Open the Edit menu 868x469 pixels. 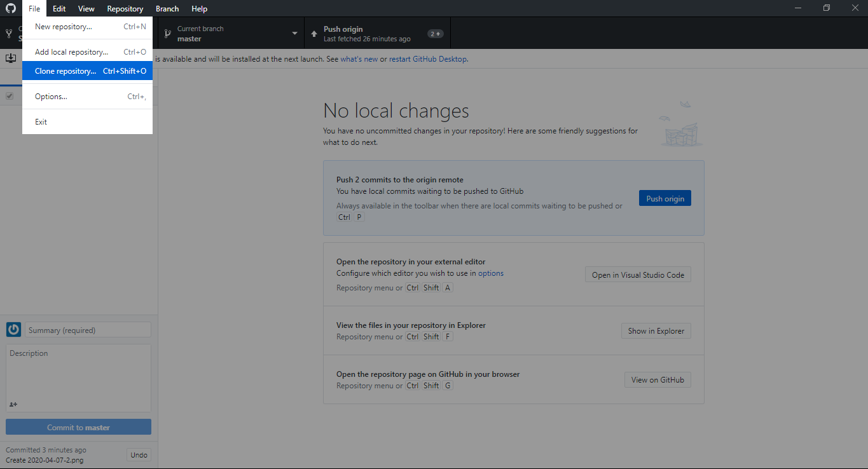[x=59, y=8]
